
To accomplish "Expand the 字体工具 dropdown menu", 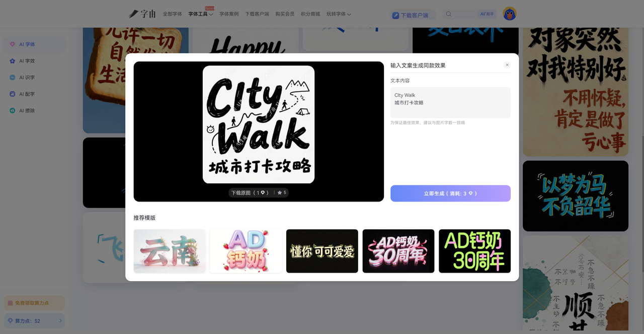I will click(x=200, y=14).
